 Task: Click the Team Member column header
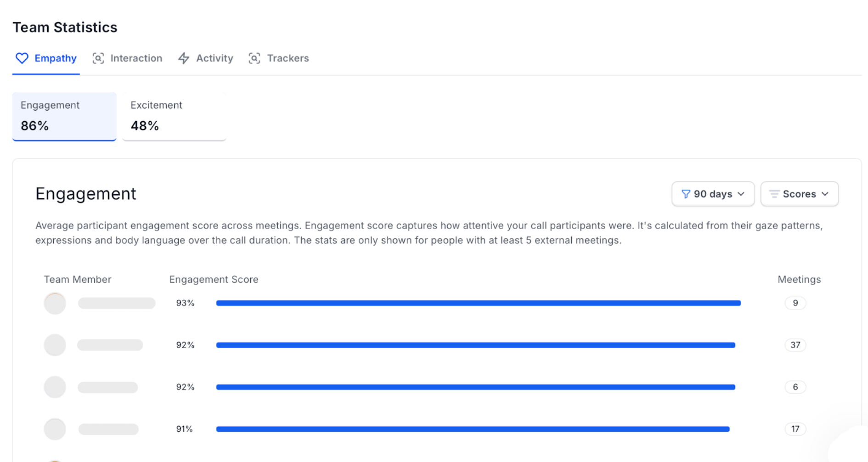coord(78,280)
